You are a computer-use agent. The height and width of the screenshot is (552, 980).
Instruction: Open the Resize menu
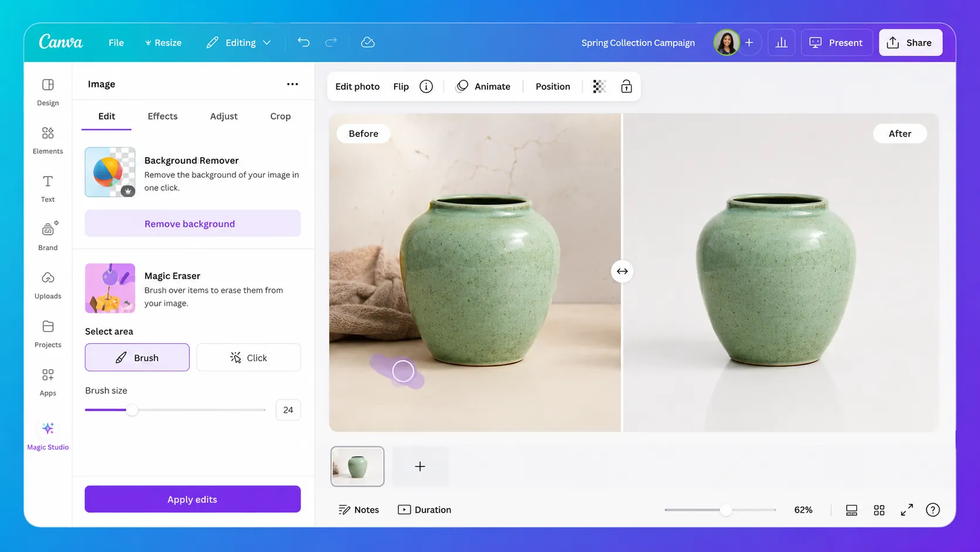click(163, 42)
